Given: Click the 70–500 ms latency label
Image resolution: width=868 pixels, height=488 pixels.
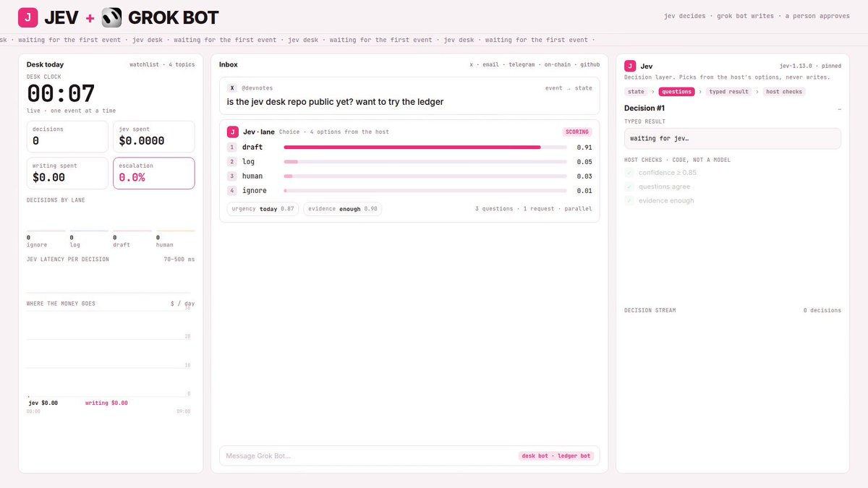Looking at the screenshot, I should point(179,260).
